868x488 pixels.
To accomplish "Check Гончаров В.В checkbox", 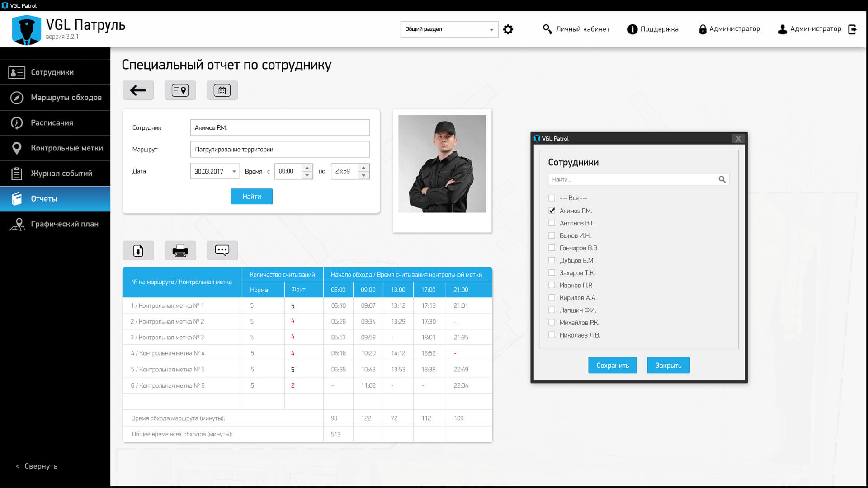I will coord(552,248).
